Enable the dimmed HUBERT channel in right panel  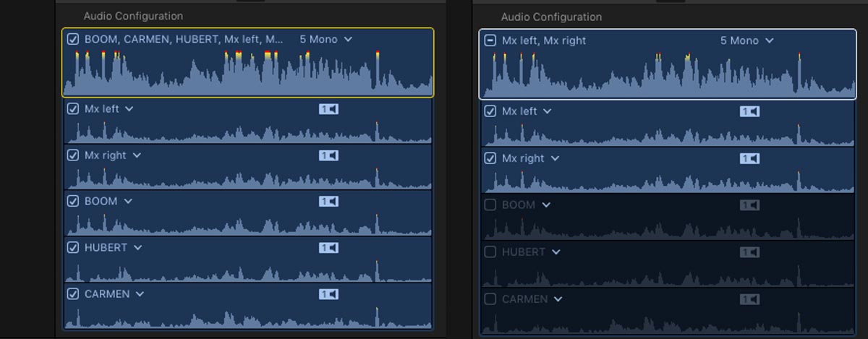pyautogui.click(x=490, y=252)
